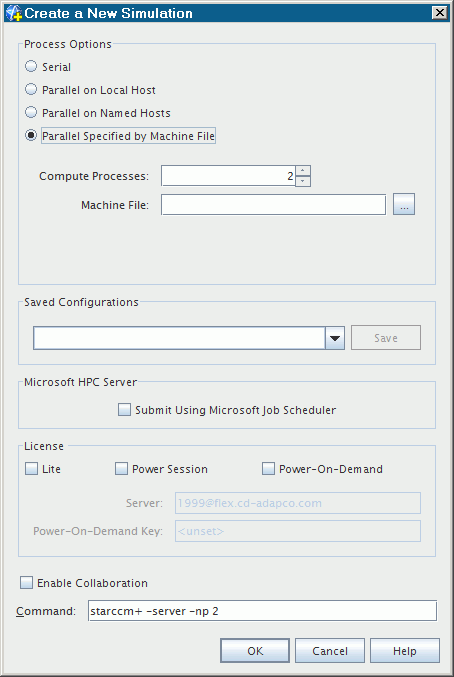Toggle Enable Collaboration checkbox
The width and height of the screenshot is (454, 677).
(x=26, y=582)
